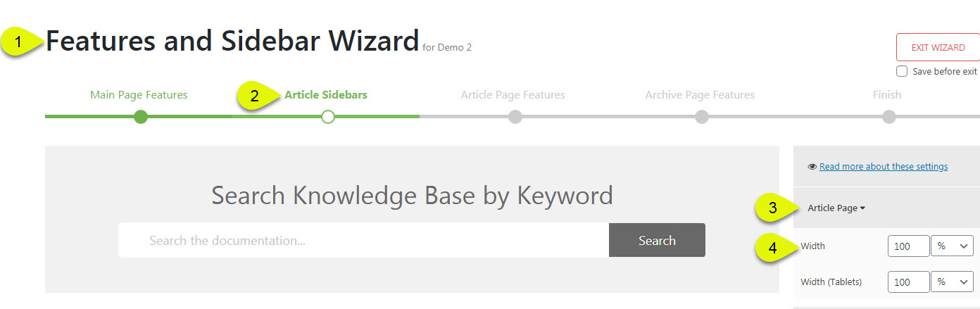Switch to the Archive Page Features step
This screenshot has width=980, height=309.
point(700,95)
